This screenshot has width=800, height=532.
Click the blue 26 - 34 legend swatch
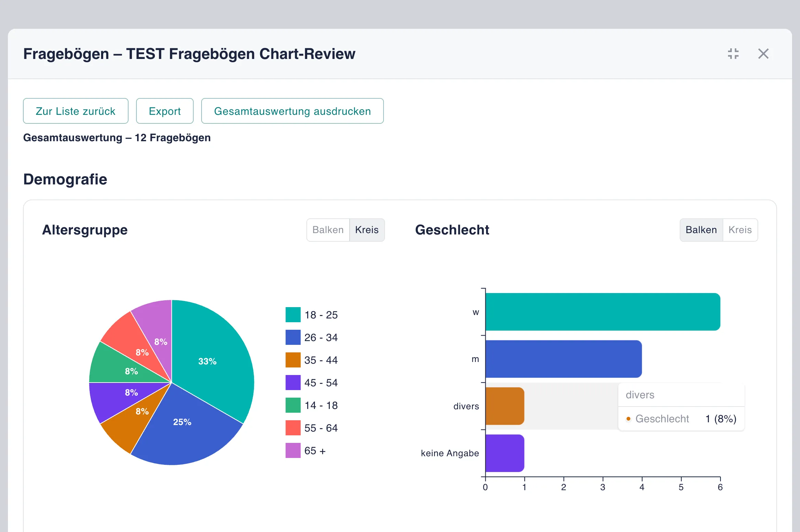293,337
